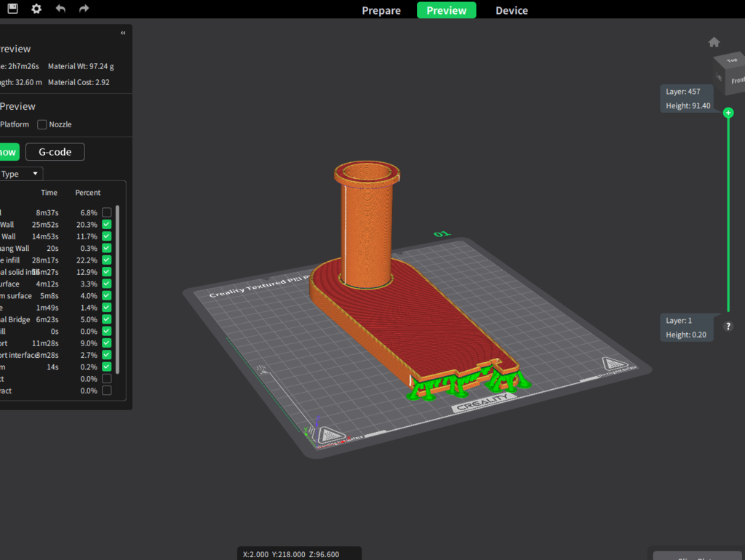Screen dimensions: 745x560
Task: Click the G-code button
Action: click(55, 152)
